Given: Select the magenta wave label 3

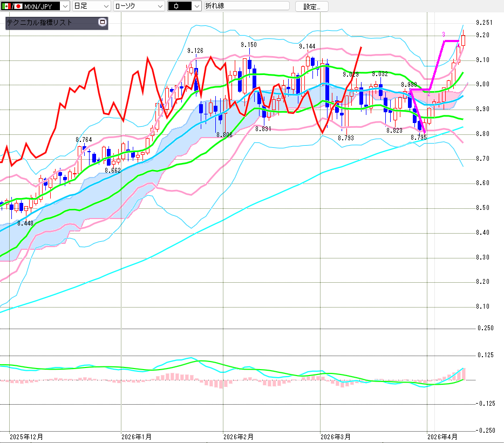Looking at the screenshot, I should tap(444, 35).
